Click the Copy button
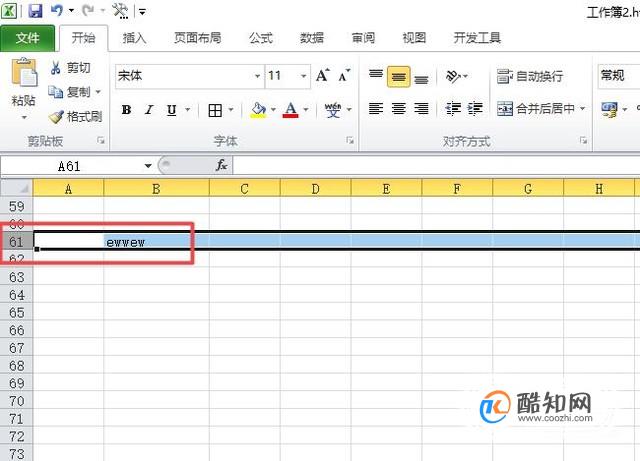The width and height of the screenshot is (640, 461). (x=69, y=92)
